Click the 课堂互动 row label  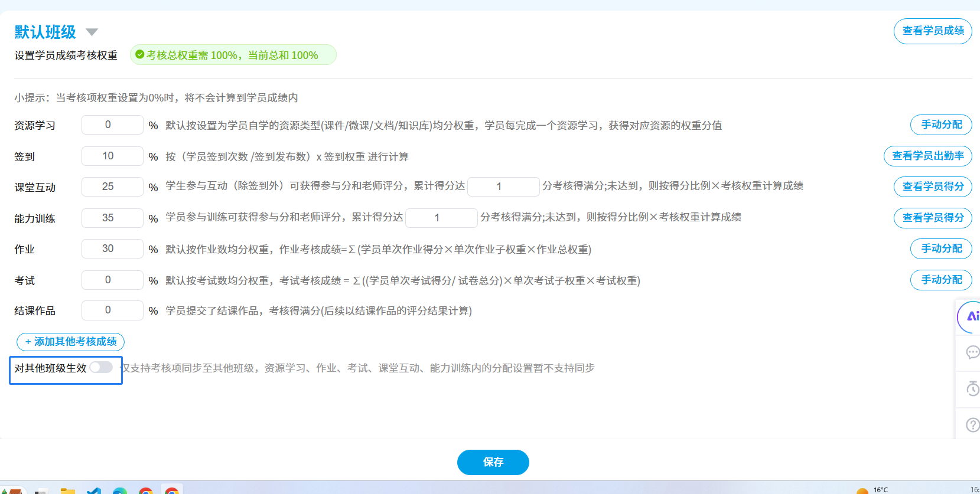(35, 188)
